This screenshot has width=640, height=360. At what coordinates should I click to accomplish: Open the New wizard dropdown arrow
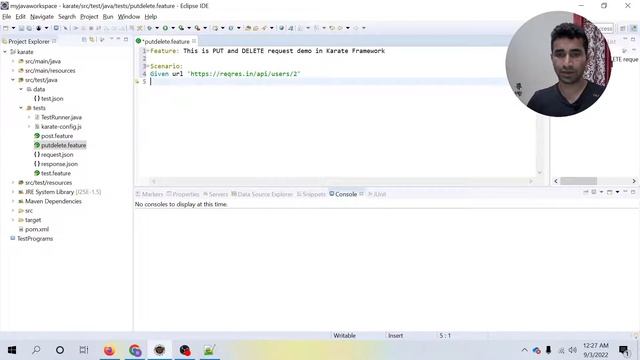click(13, 28)
